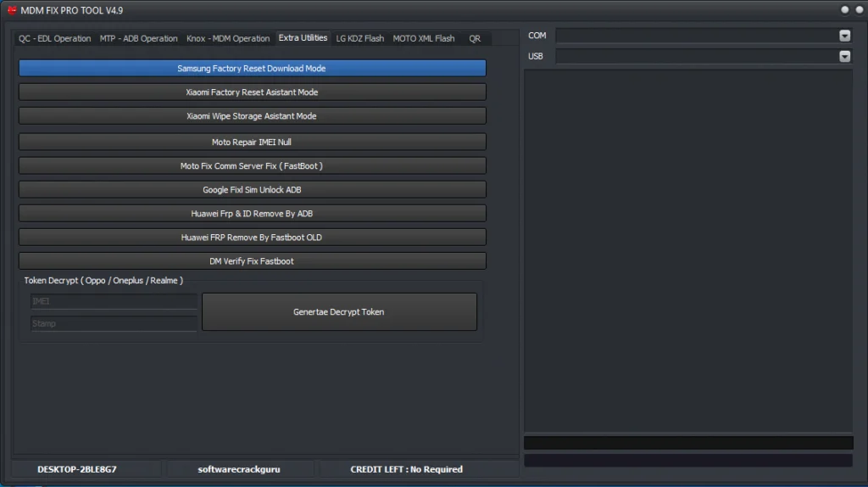
Task: Open the MOTO XML Flash tab
Action: (424, 38)
